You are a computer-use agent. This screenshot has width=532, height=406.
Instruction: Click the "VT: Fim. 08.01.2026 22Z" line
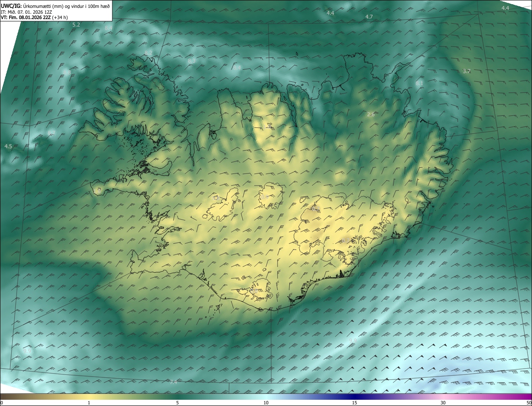pyautogui.click(x=26, y=17)
